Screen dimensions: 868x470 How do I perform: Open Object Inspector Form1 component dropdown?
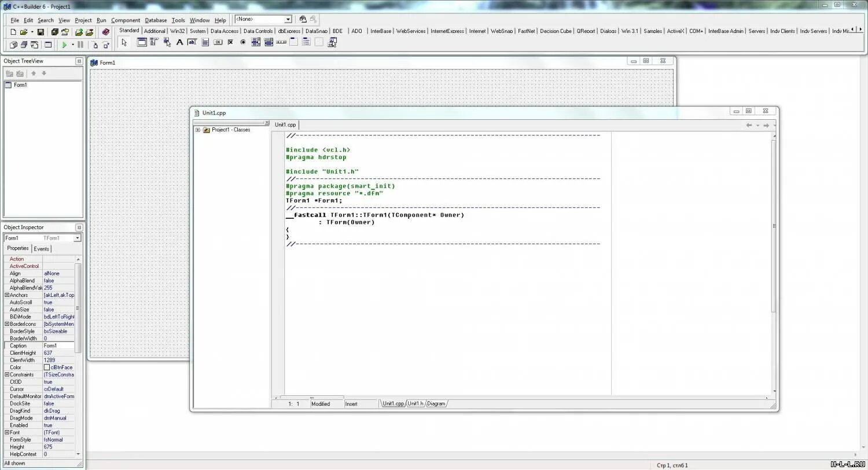point(77,238)
